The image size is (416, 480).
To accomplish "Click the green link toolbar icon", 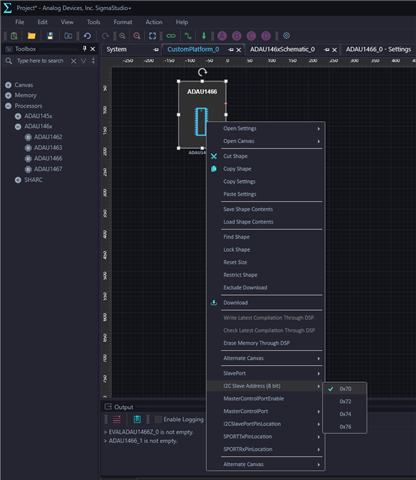I will 171,36.
